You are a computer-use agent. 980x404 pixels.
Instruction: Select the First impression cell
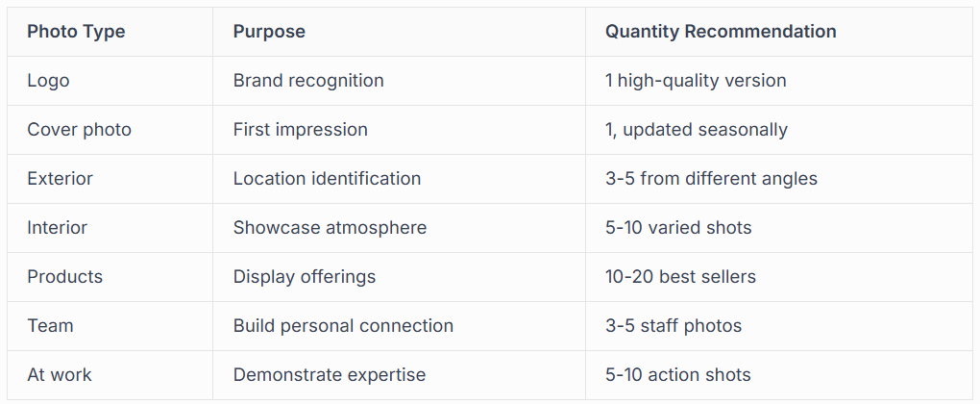[x=300, y=130]
